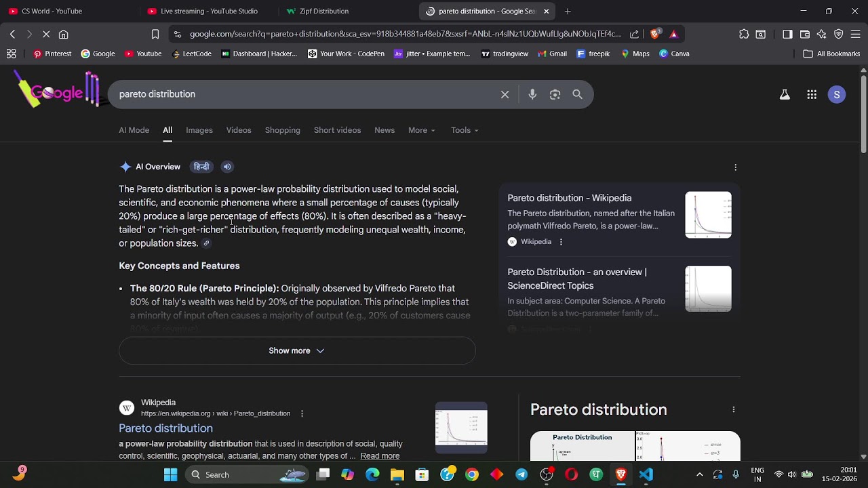Go back with browser back arrow

pyautogui.click(x=12, y=34)
